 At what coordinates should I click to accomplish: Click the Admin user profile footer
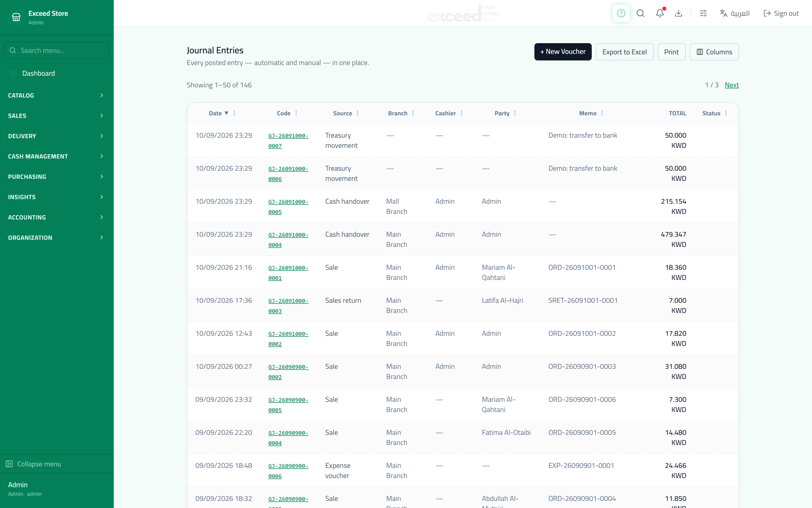pyautogui.click(x=56, y=489)
